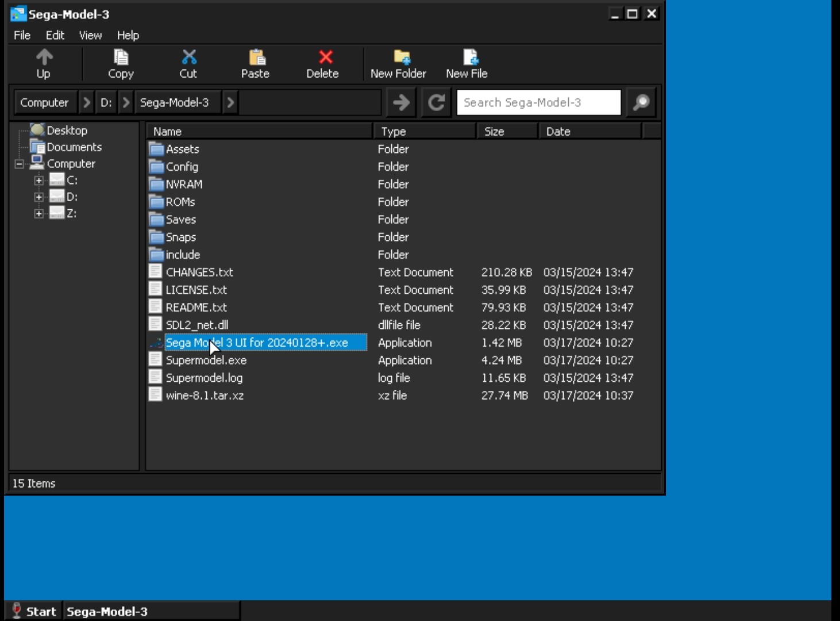This screenshot has height=621, width=840.
Task: Expand the C: drive tree node
Action: [38, 181]
